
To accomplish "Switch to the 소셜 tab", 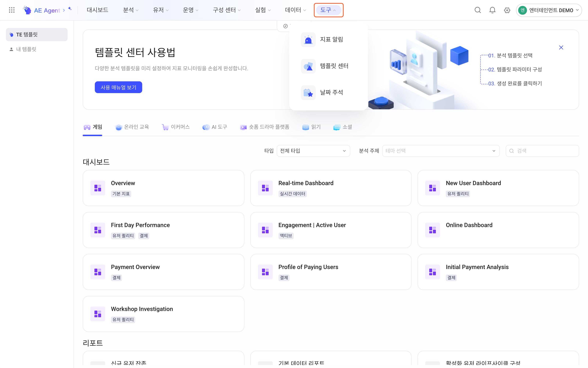I will coord(343,127).
